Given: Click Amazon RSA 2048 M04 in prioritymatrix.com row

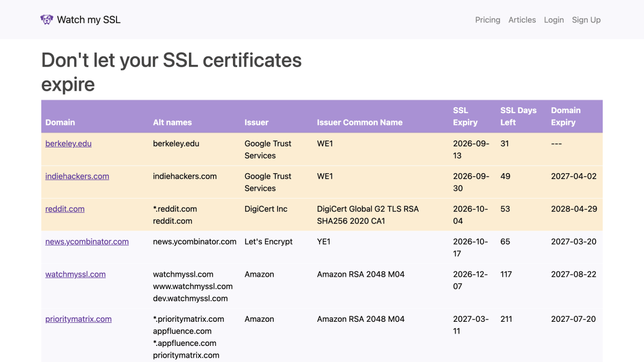Looking at the screenshot, I should (x=361, y=319).
